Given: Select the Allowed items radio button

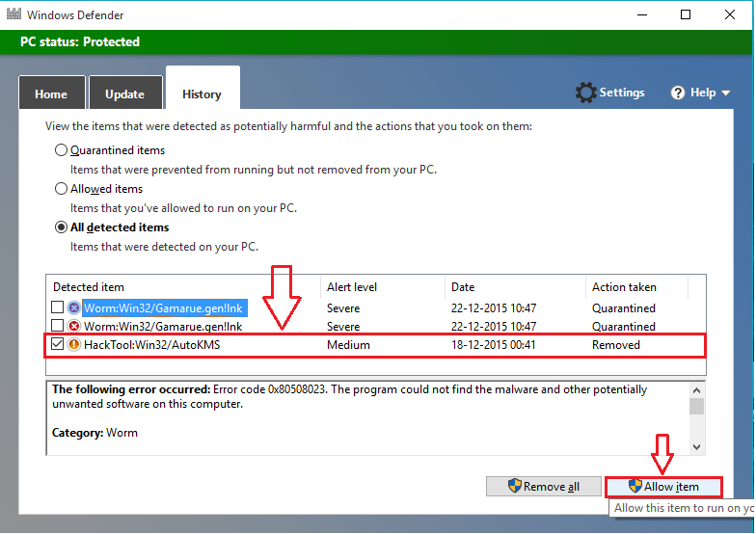Looking at the screenshot, I should [x=61, y=189].
